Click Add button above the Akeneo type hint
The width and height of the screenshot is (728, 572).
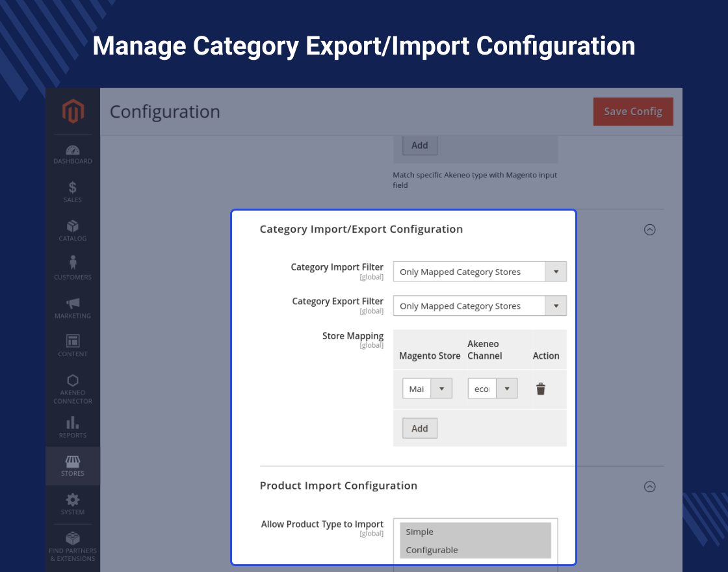(420, 146)
